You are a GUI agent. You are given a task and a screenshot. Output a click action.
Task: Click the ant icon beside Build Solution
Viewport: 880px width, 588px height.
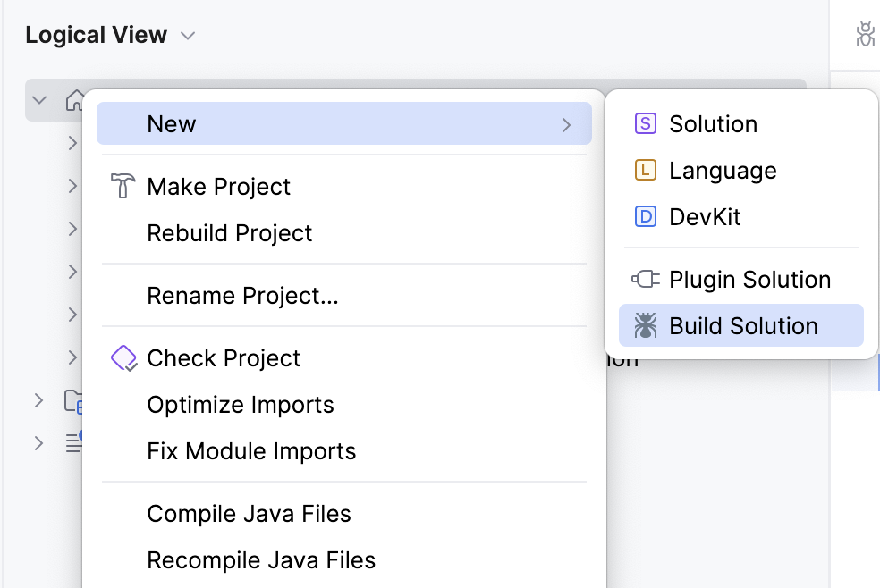click(x=646, y=325)
